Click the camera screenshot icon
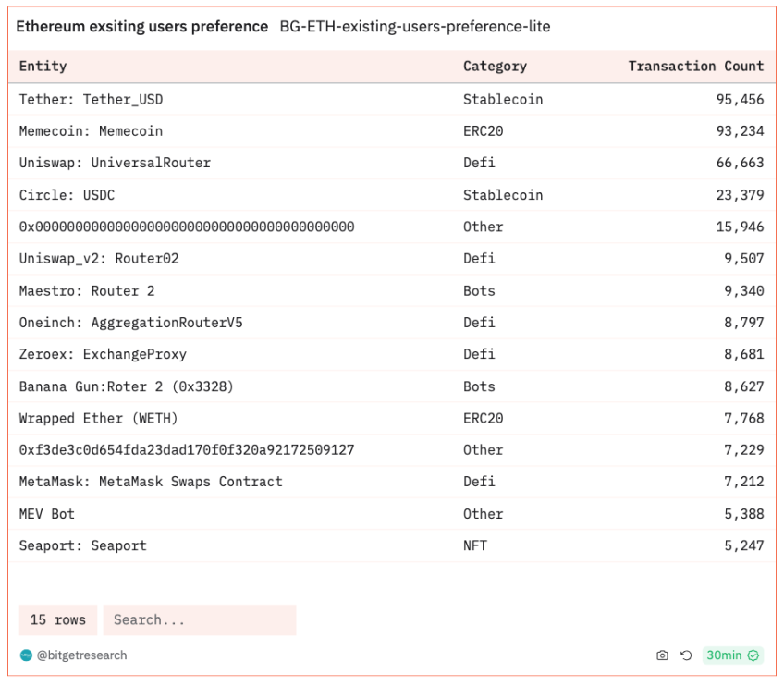This screenshot has height=686, width=784. tap(662, 655)
